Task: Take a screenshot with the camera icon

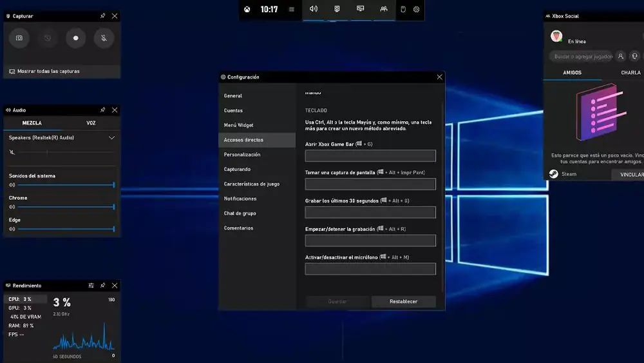Action: 19,38
